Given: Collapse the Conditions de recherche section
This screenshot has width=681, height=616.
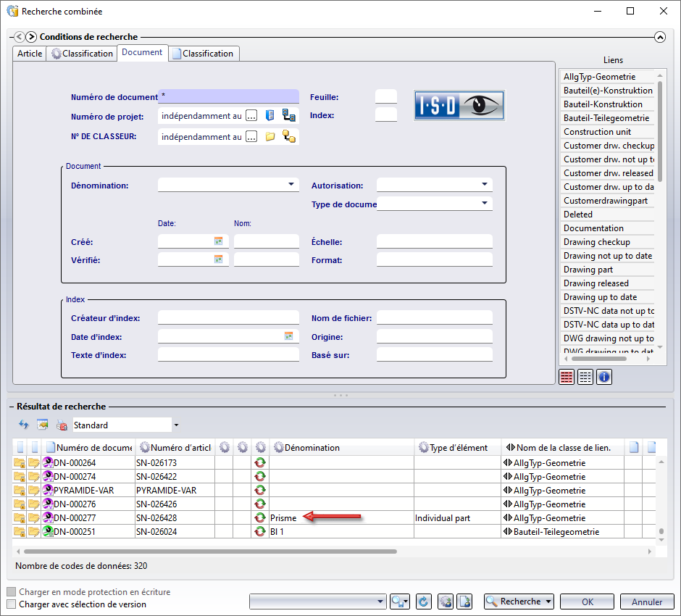Looking at the screenshot, I should tap(659, 37).
